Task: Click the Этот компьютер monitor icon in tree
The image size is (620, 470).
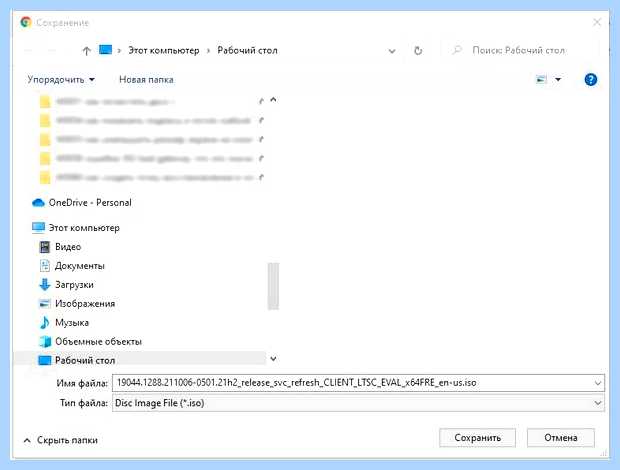Action: pos(38,228)
